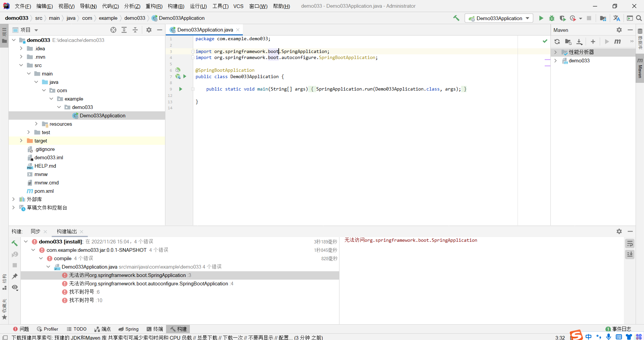Open the 问题 tool window button
This screenshot has width=644, height=340.
(x=21, y=329)
